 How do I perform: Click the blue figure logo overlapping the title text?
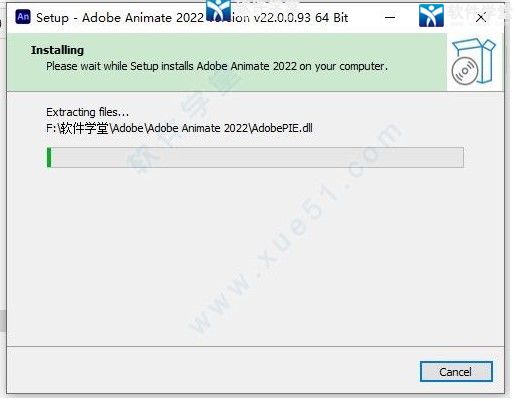click(x=218, y=10)
